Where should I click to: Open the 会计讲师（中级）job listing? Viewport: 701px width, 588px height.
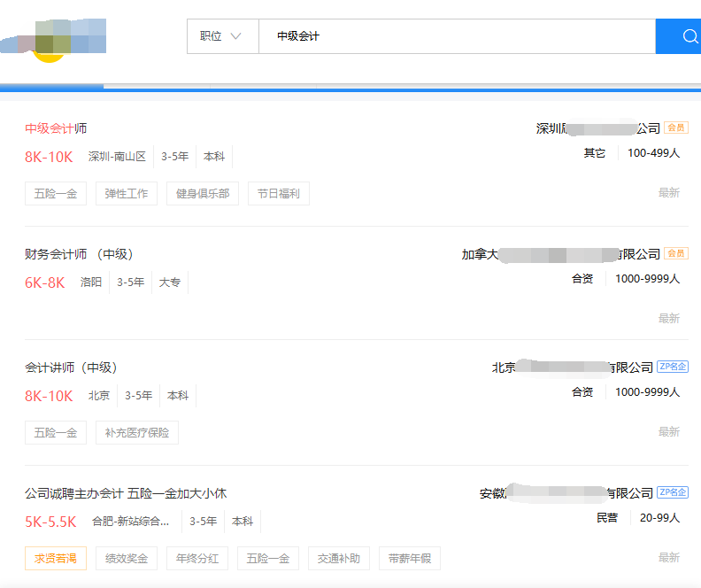point(71,367)
